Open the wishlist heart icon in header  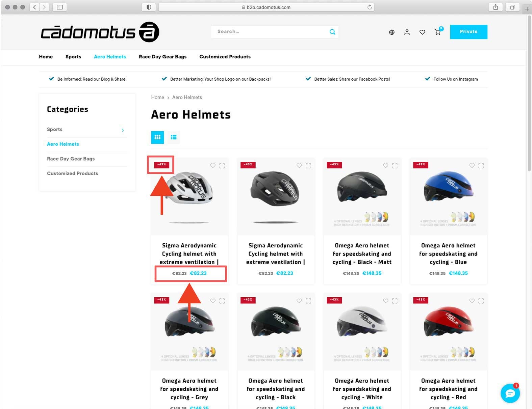(x=422, y=32)
